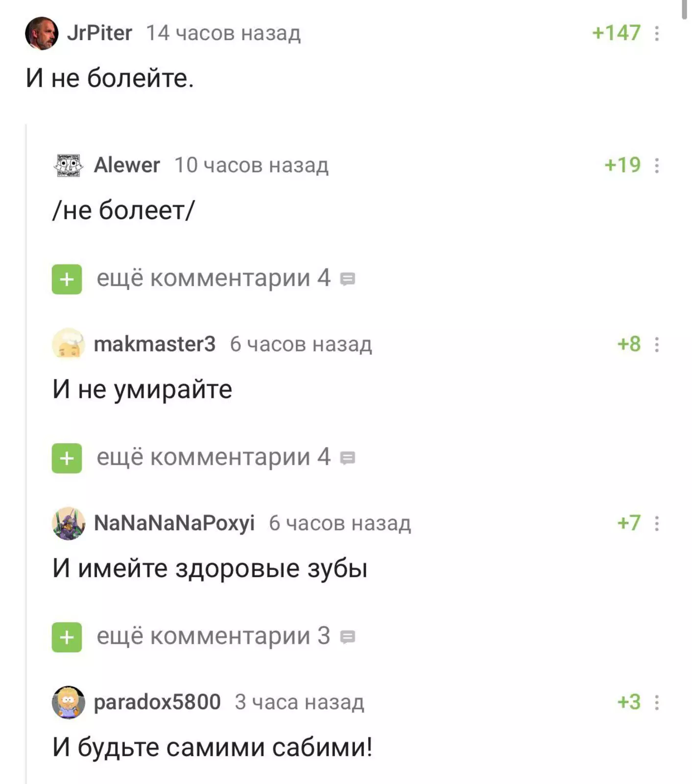Screen dimensions: 692x784
Task: Click the page scrollbar thumb
Action: [x=685, y=9]
